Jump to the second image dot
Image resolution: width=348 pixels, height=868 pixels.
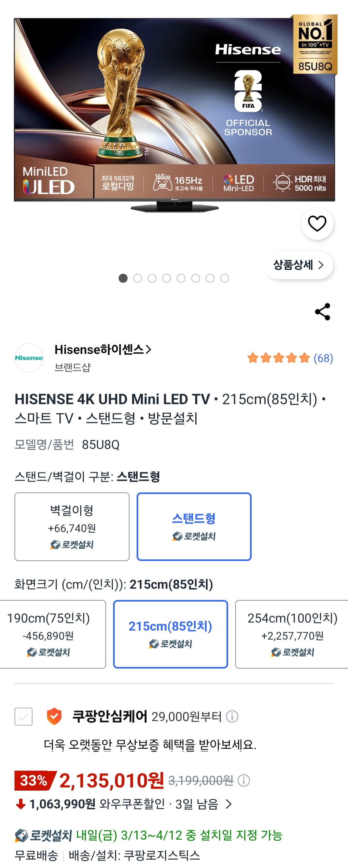(138, 278)
